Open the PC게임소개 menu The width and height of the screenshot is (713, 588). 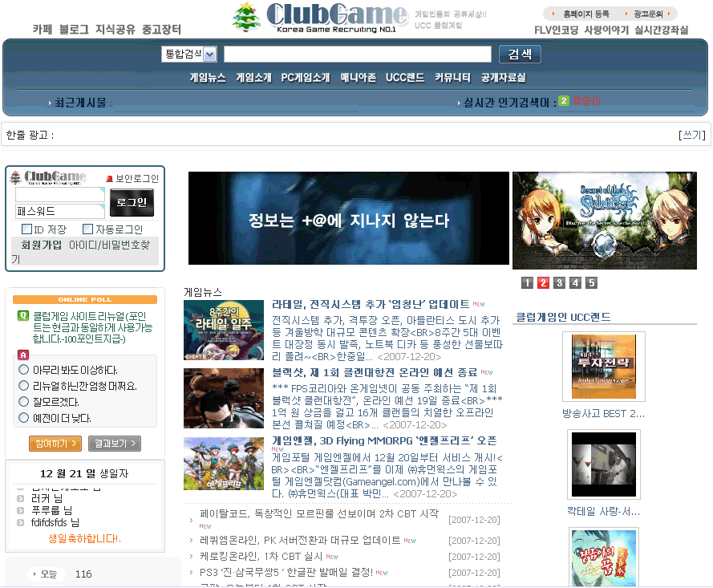coord(305,78)
